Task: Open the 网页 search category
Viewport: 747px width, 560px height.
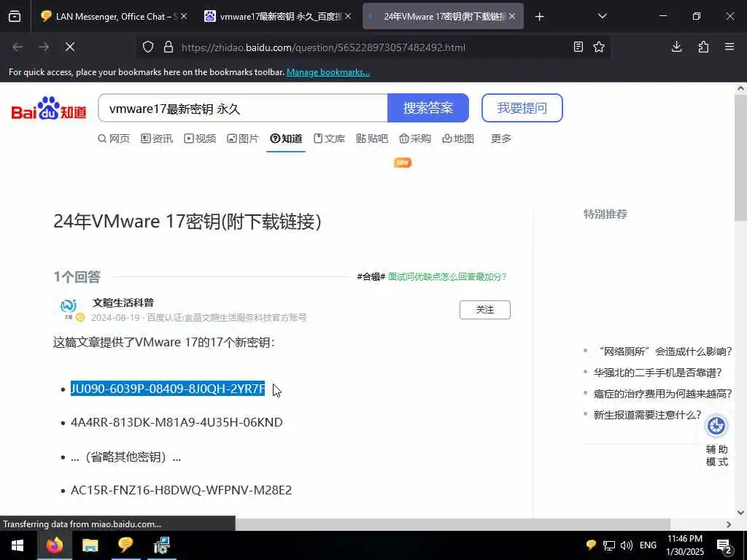Action: point(114,139)
